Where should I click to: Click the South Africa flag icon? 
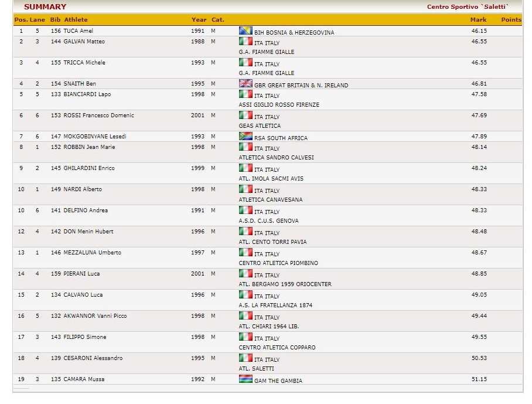point(245,137)
